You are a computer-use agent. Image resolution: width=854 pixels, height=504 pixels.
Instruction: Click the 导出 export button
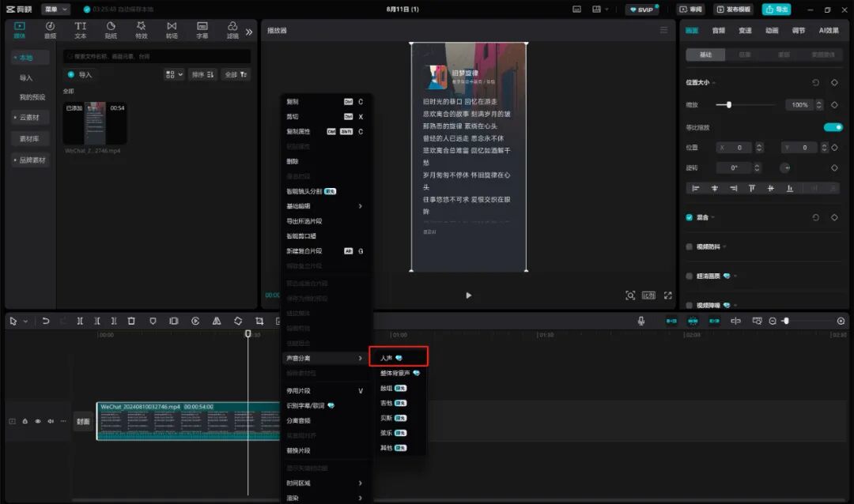(777, 9)
